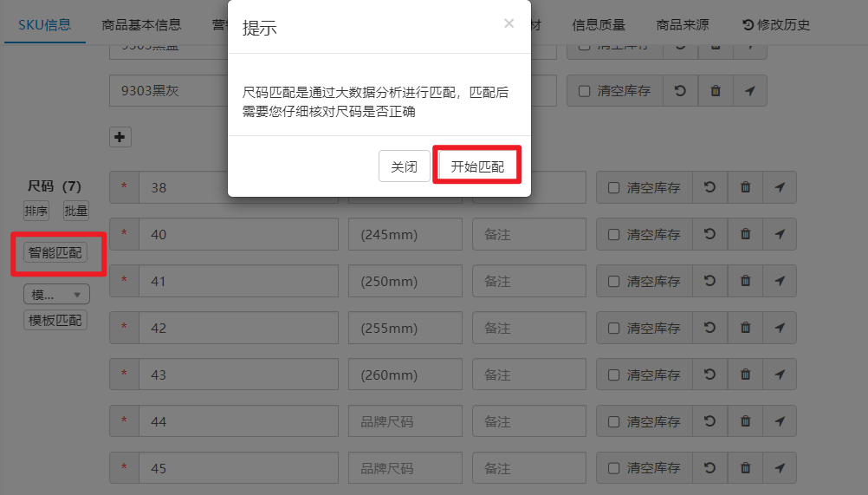The height and width of the screenshot is (495, 868).
Task: Click the 智能匹配 button
Action: [55, 253]
